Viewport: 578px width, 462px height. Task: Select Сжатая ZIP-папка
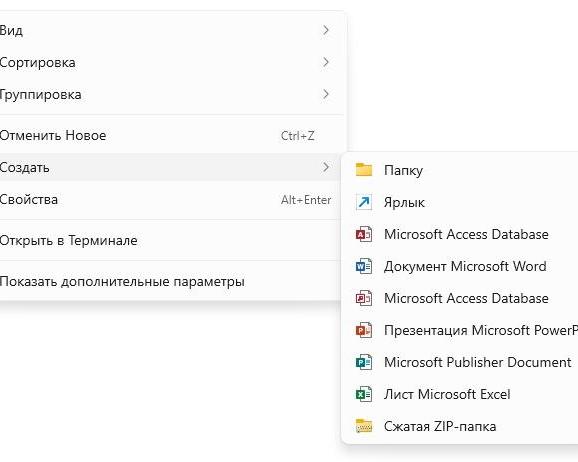pyautogui.click(x=461, y=426)
